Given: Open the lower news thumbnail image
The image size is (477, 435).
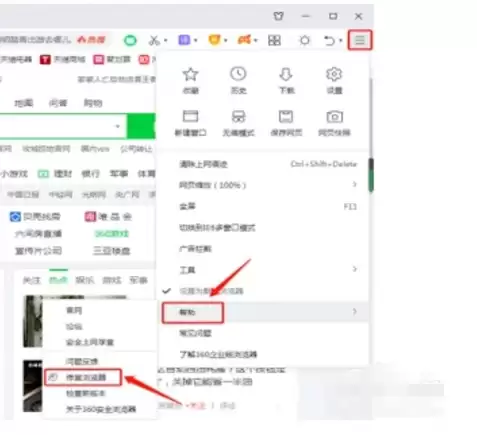Looking at the screenshot, I should pos(32,386).
